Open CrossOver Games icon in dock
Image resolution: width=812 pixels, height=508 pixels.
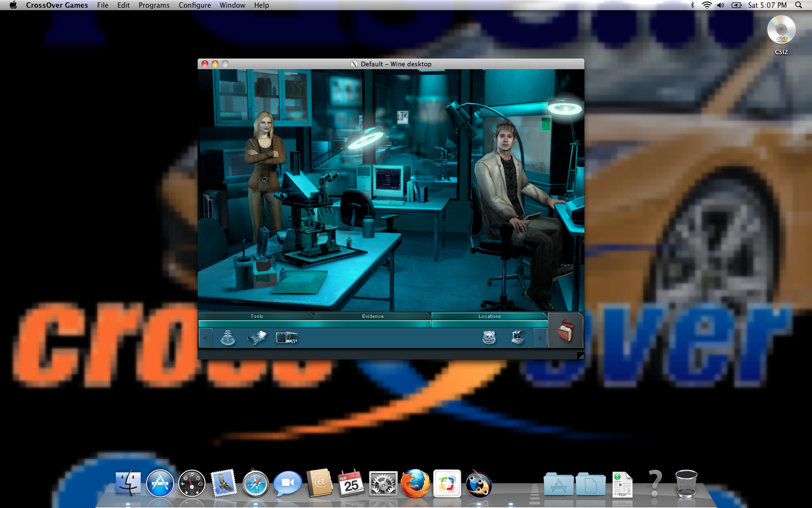coord(479,483)
